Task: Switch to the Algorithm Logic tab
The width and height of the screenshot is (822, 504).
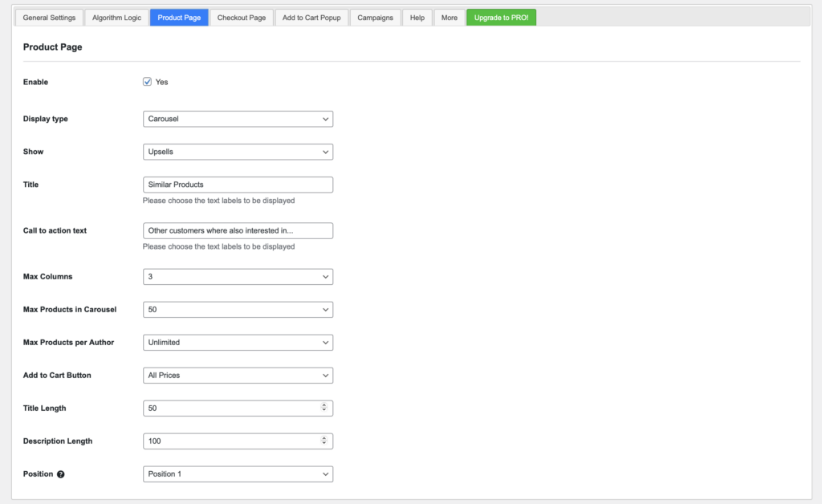Action: [116, 17]
